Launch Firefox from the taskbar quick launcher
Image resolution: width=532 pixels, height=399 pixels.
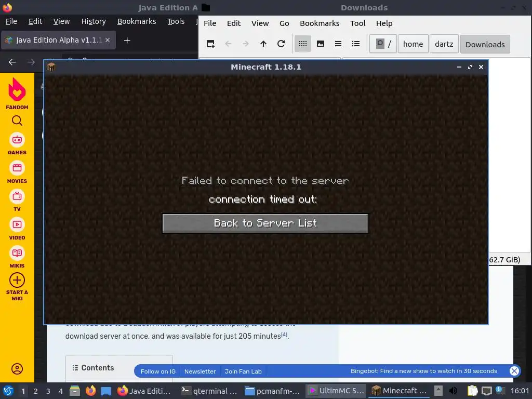[90, 391]
